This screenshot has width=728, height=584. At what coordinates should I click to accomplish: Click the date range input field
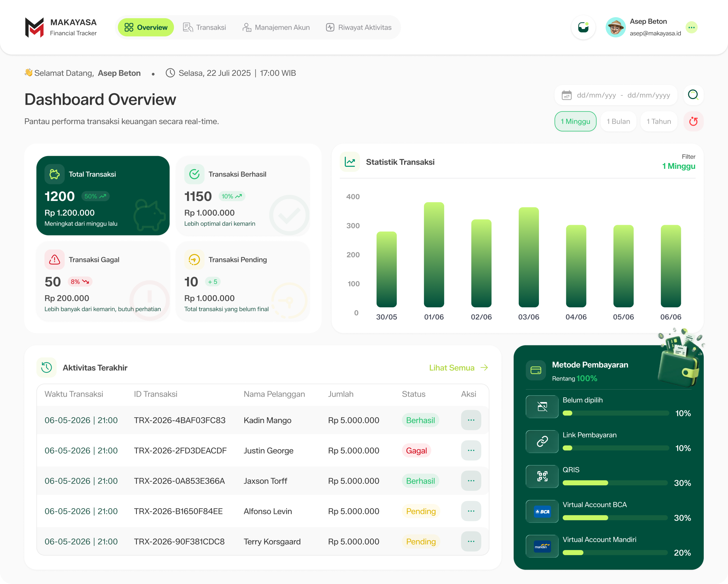click(616, 95)
